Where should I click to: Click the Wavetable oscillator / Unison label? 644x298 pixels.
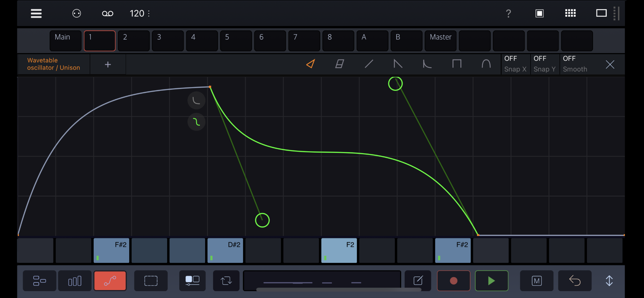click(x=53, y=64)
